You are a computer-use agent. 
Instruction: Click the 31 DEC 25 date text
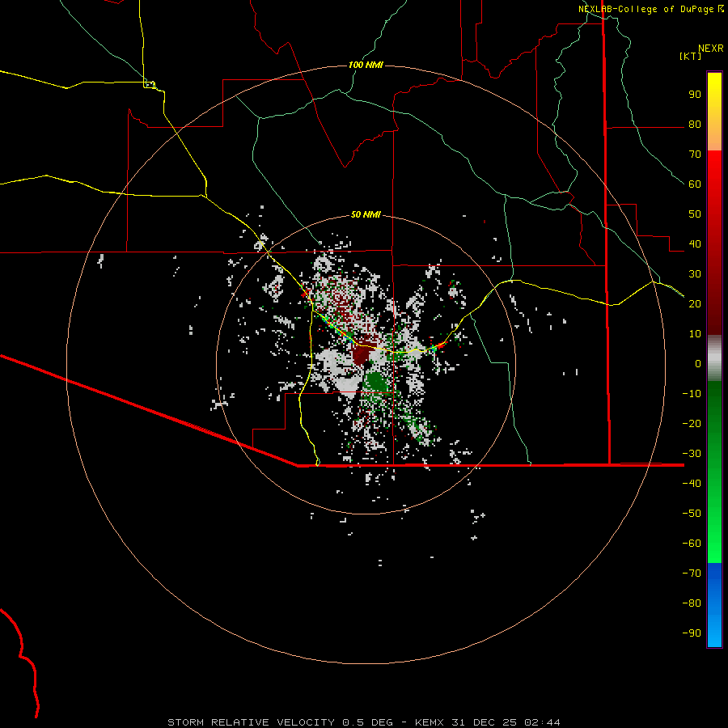485,722
